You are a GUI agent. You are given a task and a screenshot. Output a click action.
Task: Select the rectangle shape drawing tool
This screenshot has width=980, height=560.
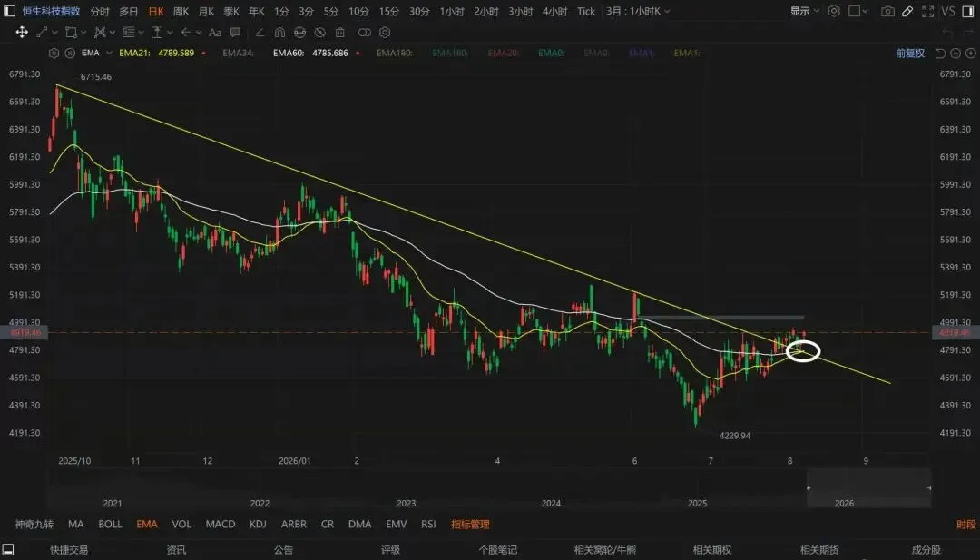(x=71, y=32)
